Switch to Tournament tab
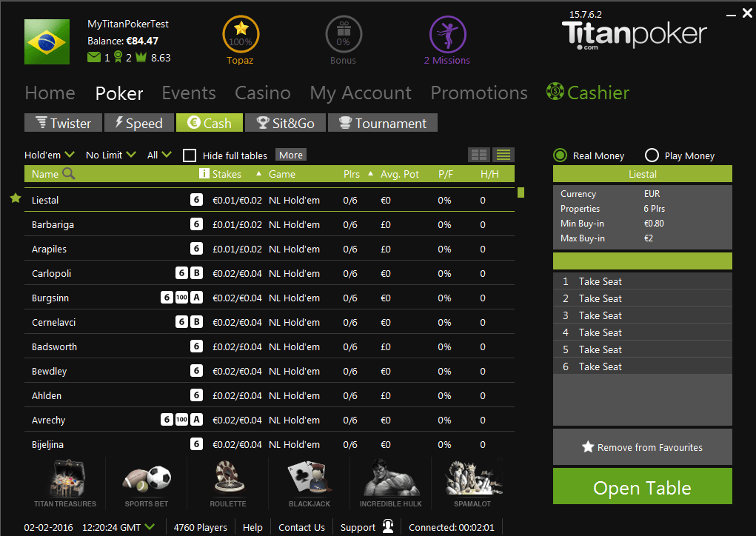 [x=383, y=123]
